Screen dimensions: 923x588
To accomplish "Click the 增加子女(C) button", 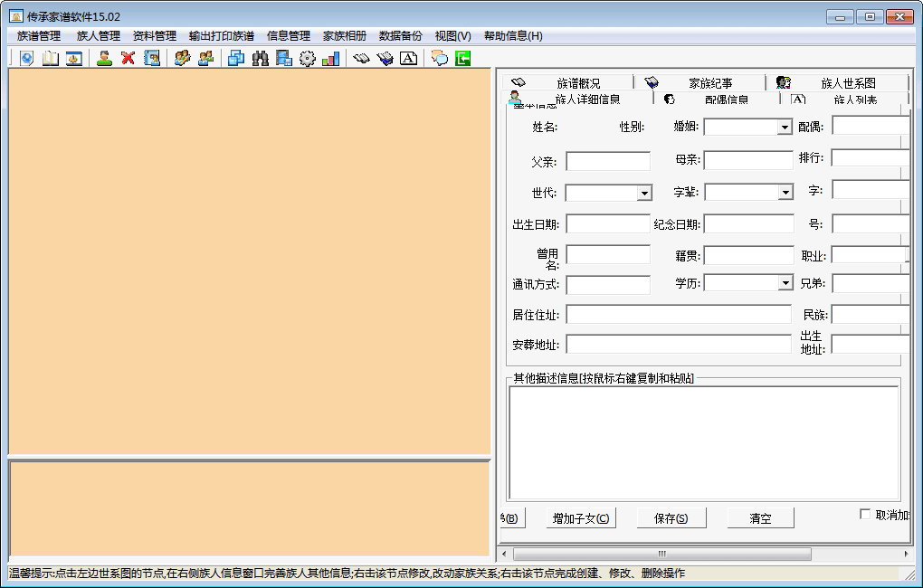I will click(581, 518).
